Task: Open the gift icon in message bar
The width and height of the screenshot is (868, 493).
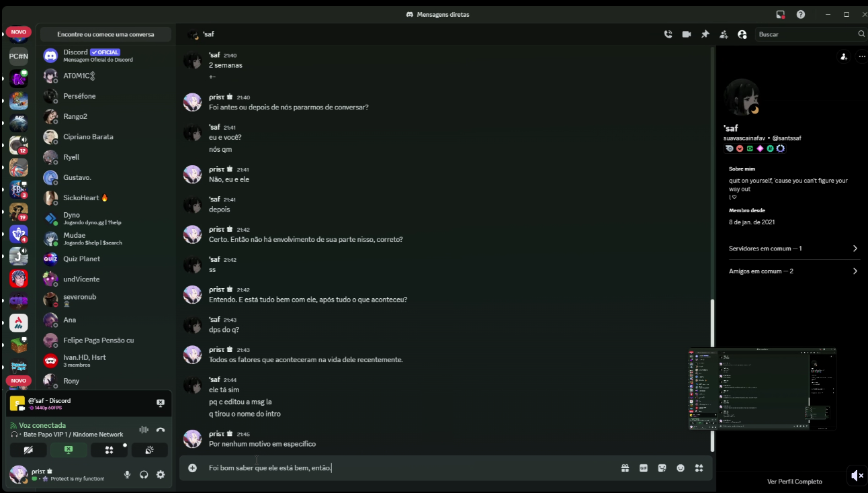Action: tap(625, 468)
